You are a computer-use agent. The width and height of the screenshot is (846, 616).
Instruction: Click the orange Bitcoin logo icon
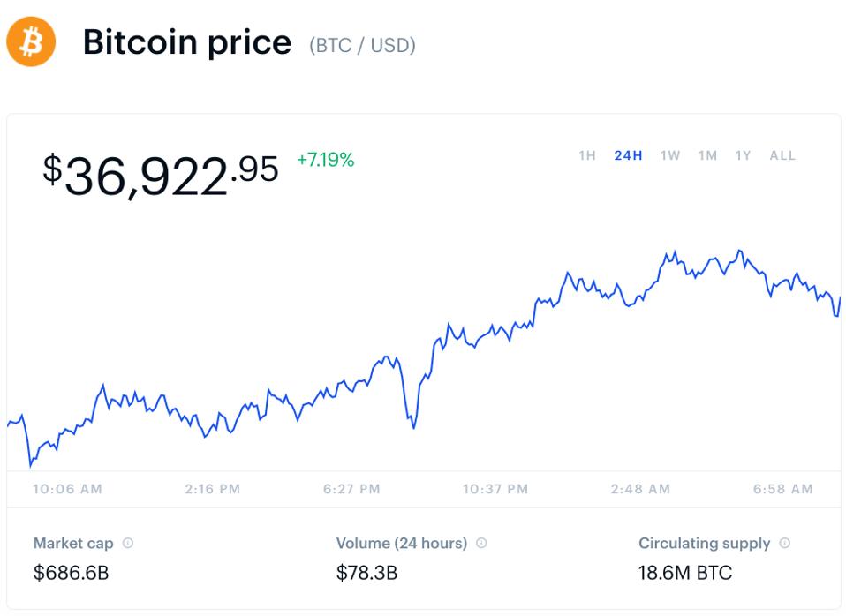click(31, 41)
